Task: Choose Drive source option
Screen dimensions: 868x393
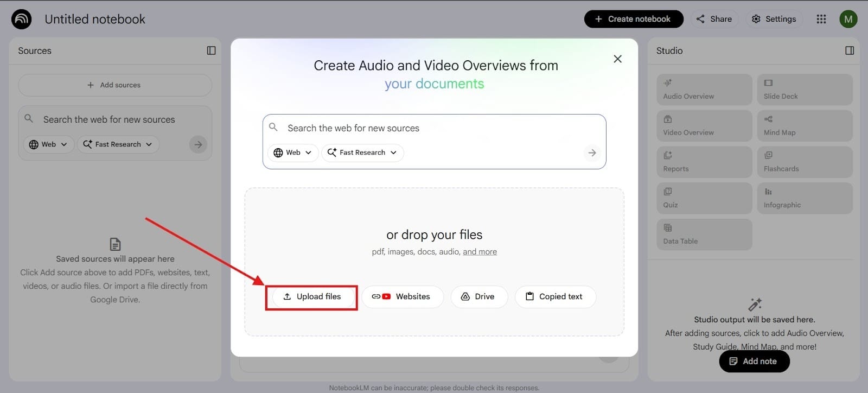Action: tap(479, 297)
